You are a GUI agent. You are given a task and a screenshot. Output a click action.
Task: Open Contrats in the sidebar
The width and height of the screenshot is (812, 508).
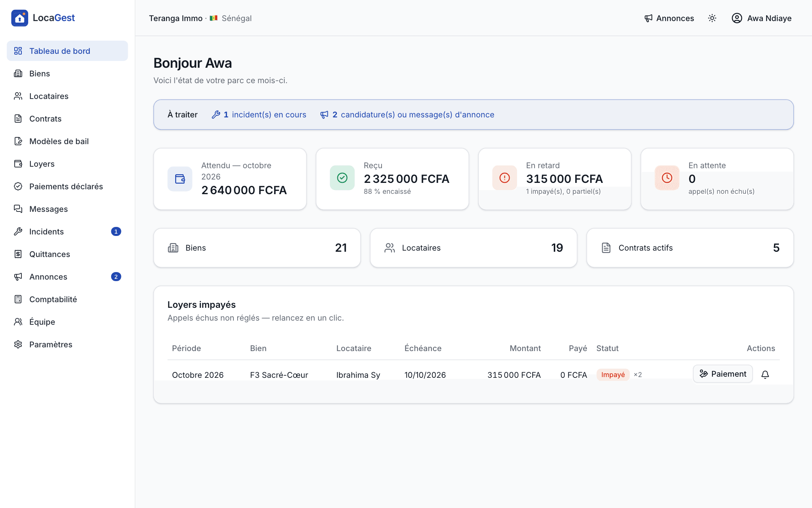(x=67, y=119)
